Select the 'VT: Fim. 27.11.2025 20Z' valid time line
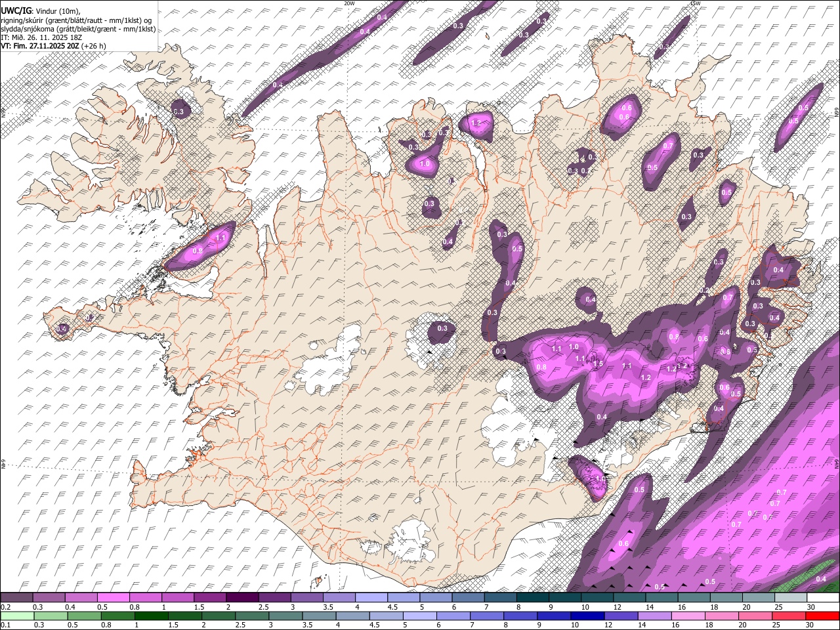The height and width of the screenshot is (630, 840). [x=40, y=46]
